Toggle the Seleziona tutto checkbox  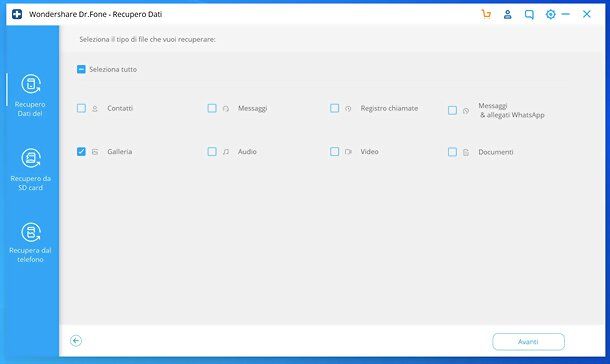point(81,69)
